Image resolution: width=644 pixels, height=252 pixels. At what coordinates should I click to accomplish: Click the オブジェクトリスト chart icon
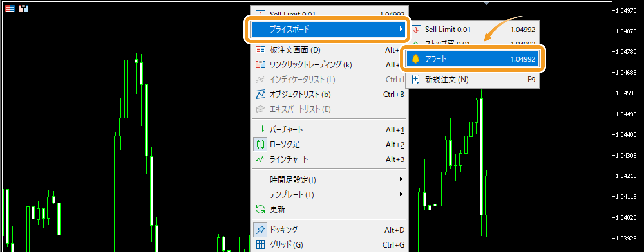click(260, 94)
